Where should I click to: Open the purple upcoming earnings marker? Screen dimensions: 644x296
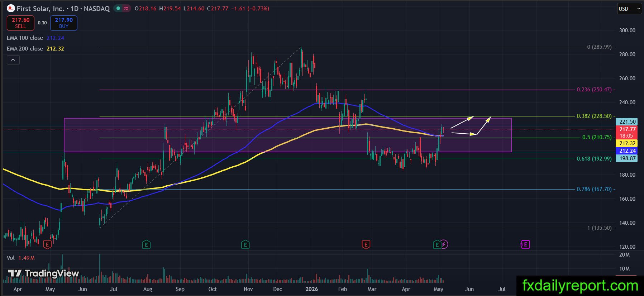[x=525, y=245]
